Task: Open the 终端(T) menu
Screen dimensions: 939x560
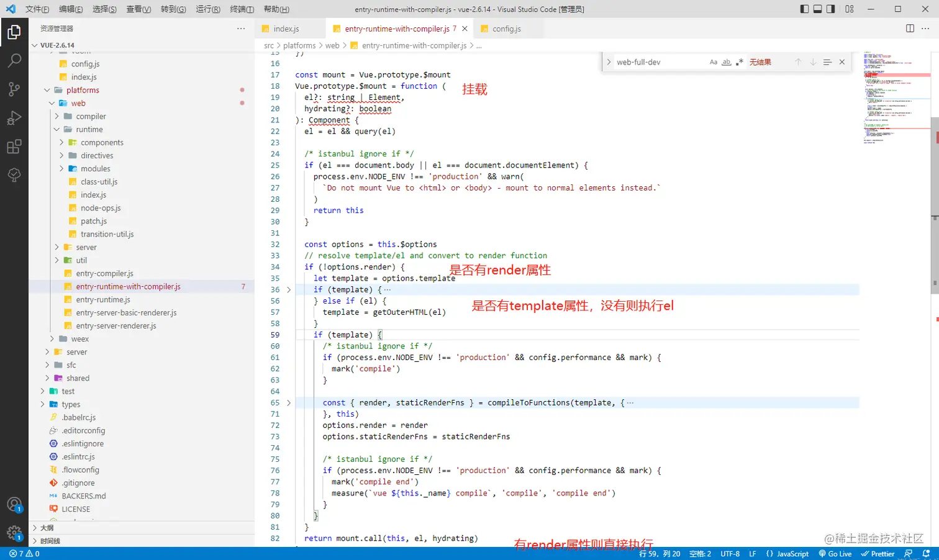Action: [x=242, y=9]
